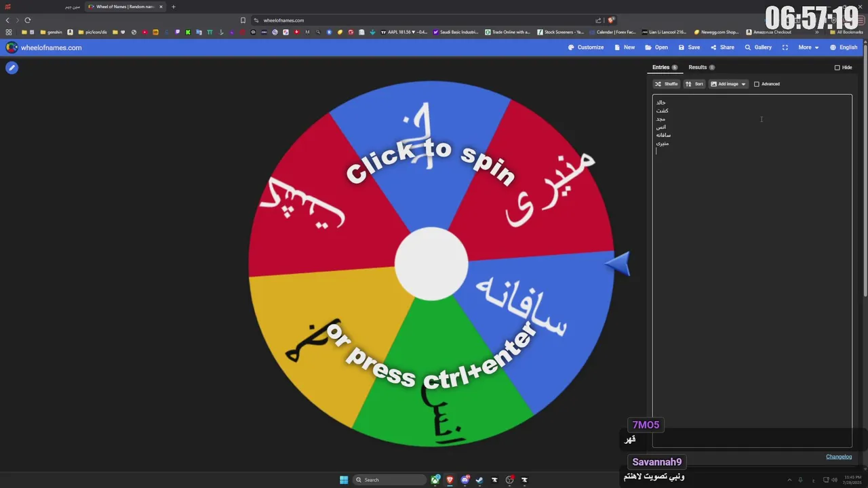Switch to the Entries tab

665,67
